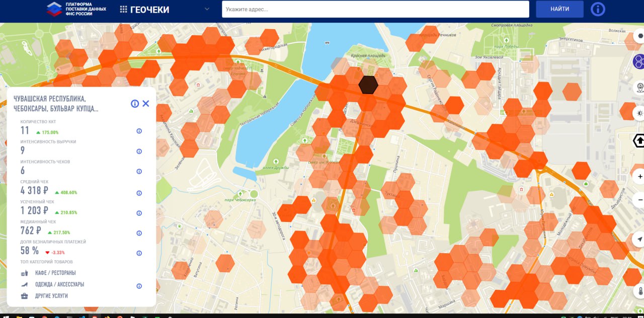
Task: Open the ГЕОЧЕКИ dropdown chevron
Action: click(x=206, y=9)
